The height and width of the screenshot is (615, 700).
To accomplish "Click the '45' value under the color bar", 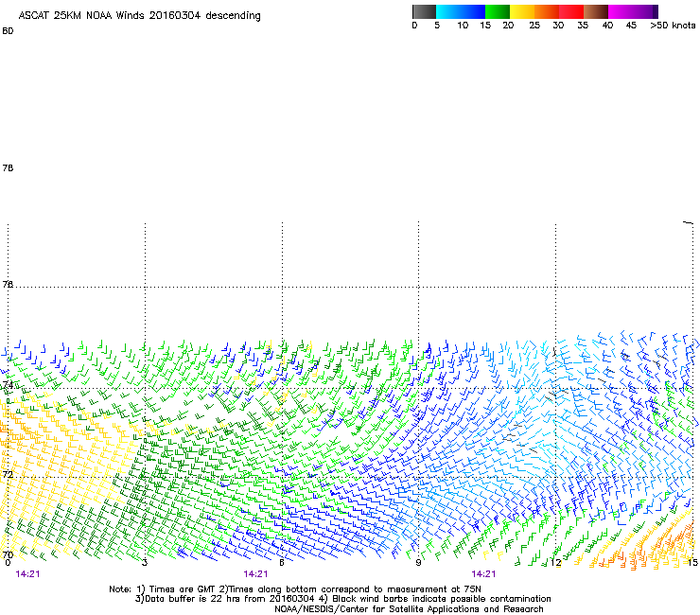I will (x=631, y=26).
